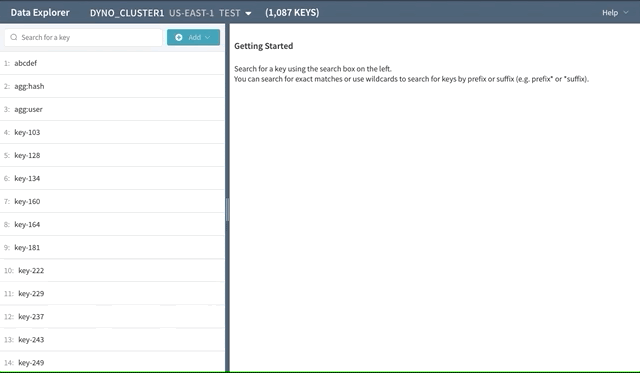Select key-237 in the list
This screenshot has height=373, width=640.
pyautogui.click(x=112, y=317)
